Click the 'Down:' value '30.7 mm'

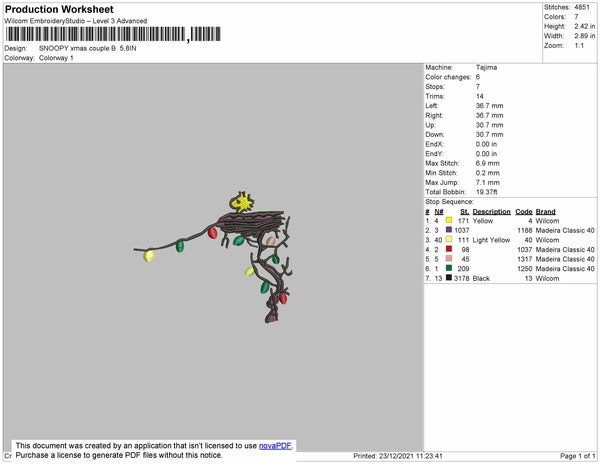pos(489,134)
